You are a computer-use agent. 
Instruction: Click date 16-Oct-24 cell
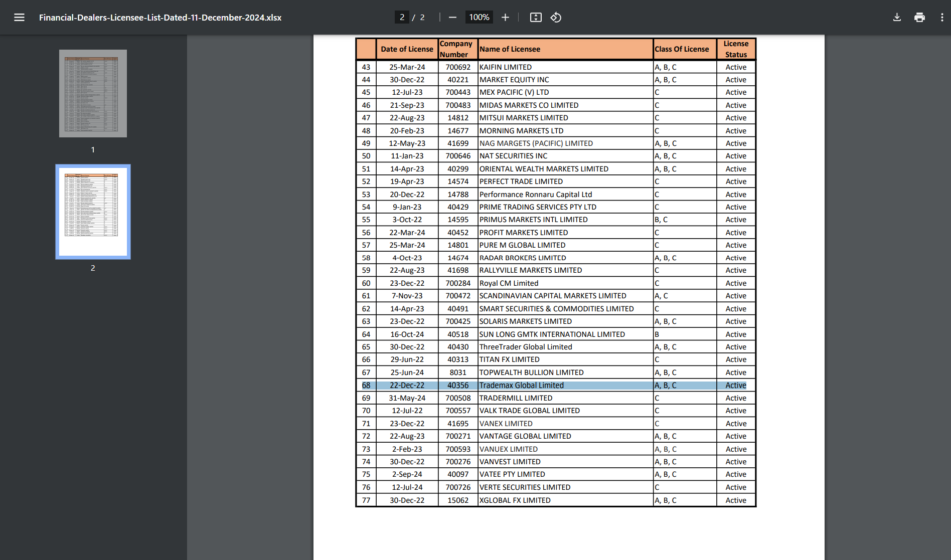407,334
